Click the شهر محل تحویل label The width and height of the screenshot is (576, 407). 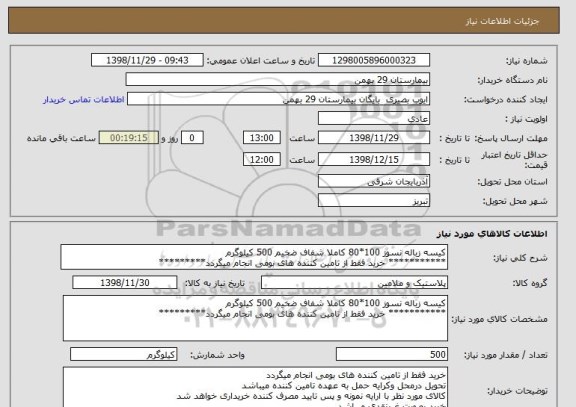(x=515, y=201)
